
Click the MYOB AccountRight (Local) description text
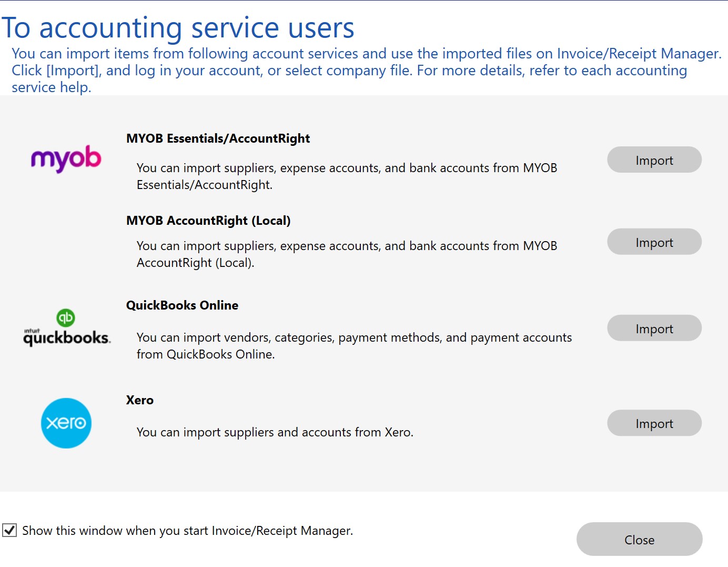click(346, 254)
